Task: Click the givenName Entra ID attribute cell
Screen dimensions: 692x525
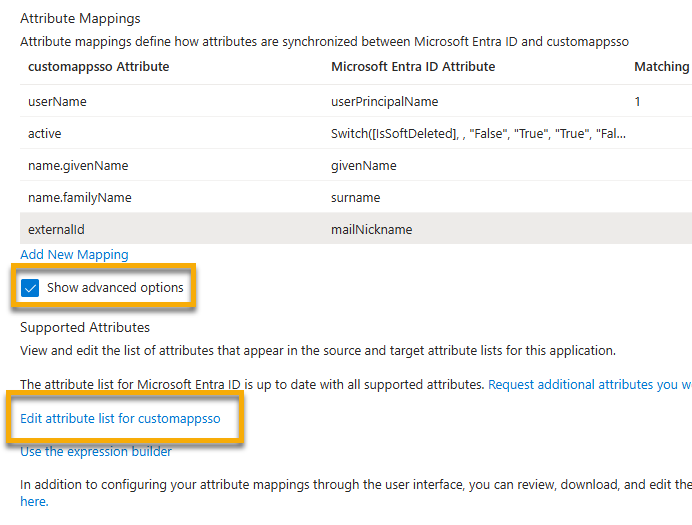Action: 364,166
